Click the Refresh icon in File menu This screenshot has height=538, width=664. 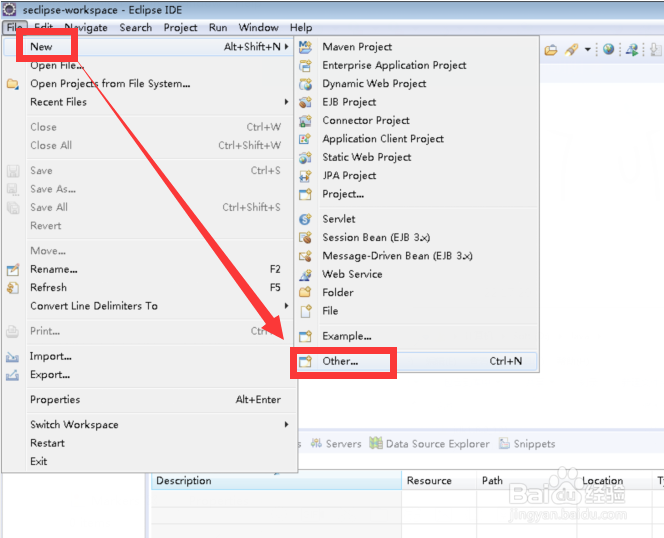(x=13, y=288)
